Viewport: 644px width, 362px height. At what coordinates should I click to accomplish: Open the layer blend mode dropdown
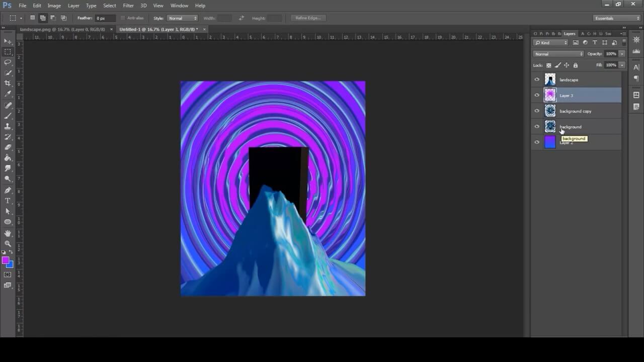tap(558, 54)
